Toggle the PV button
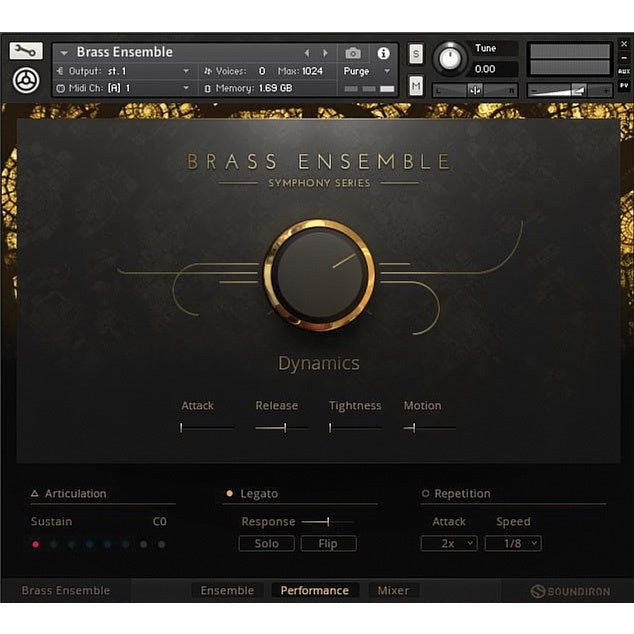 624,86
